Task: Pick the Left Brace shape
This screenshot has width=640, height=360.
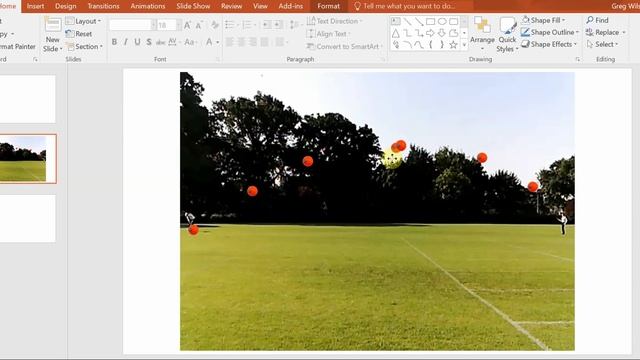Action: (x=430, y=45)
